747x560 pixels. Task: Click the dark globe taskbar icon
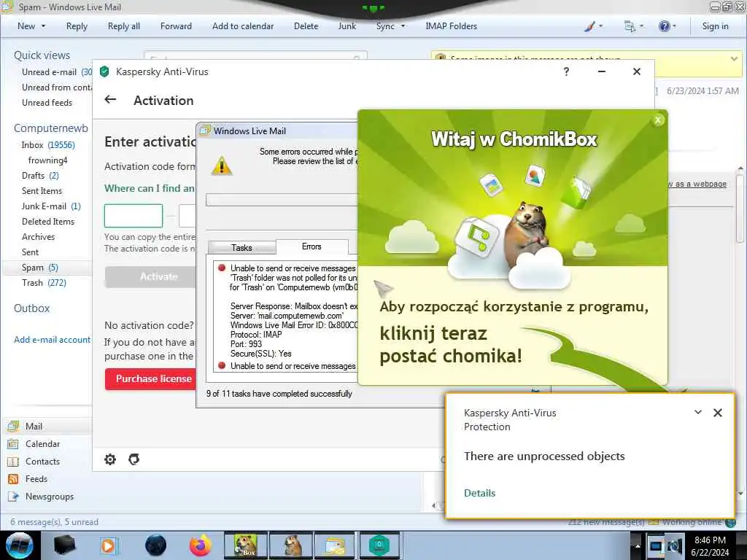(x=156, y=545)
